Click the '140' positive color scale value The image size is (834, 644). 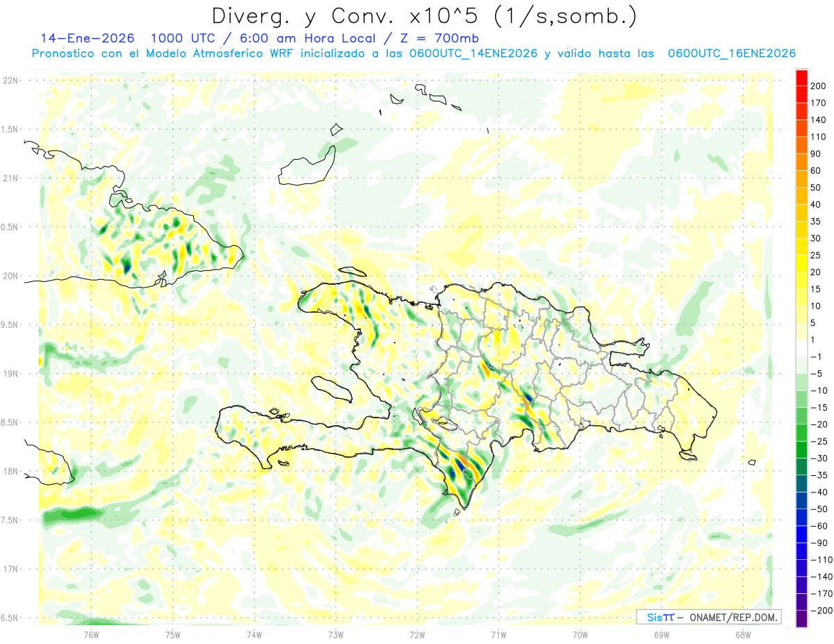tap(818, 120)
